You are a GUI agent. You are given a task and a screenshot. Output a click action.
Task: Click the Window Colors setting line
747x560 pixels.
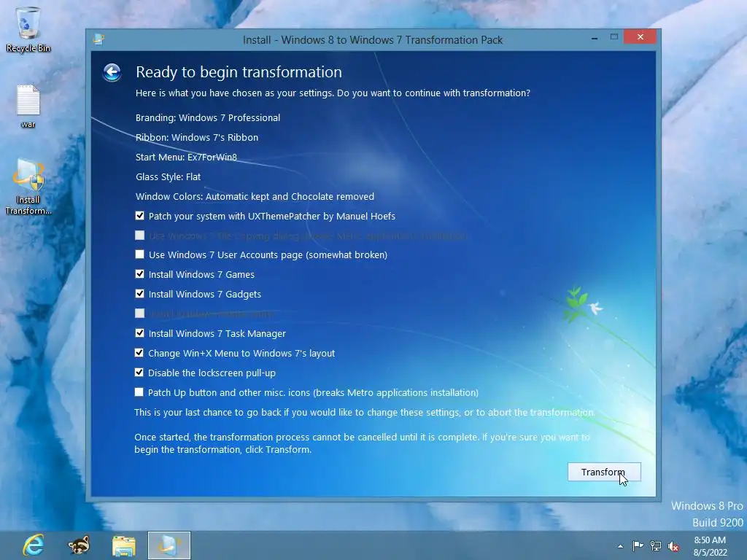point(255,196)
